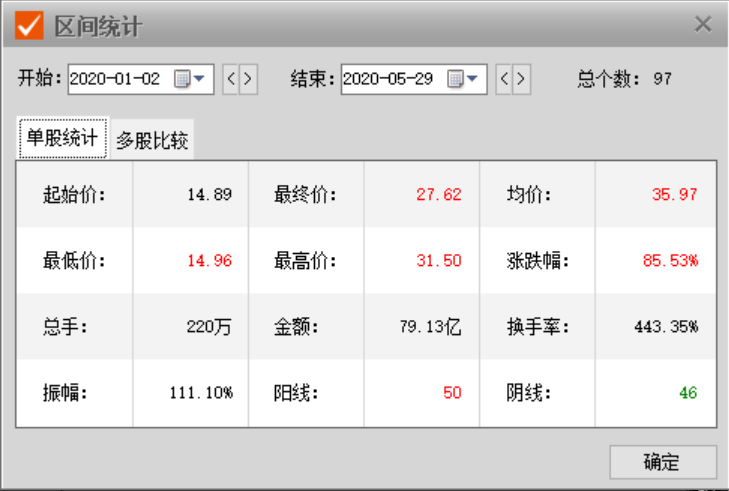
Task: Select the 起始价 value 14.89
Action: 209,194
